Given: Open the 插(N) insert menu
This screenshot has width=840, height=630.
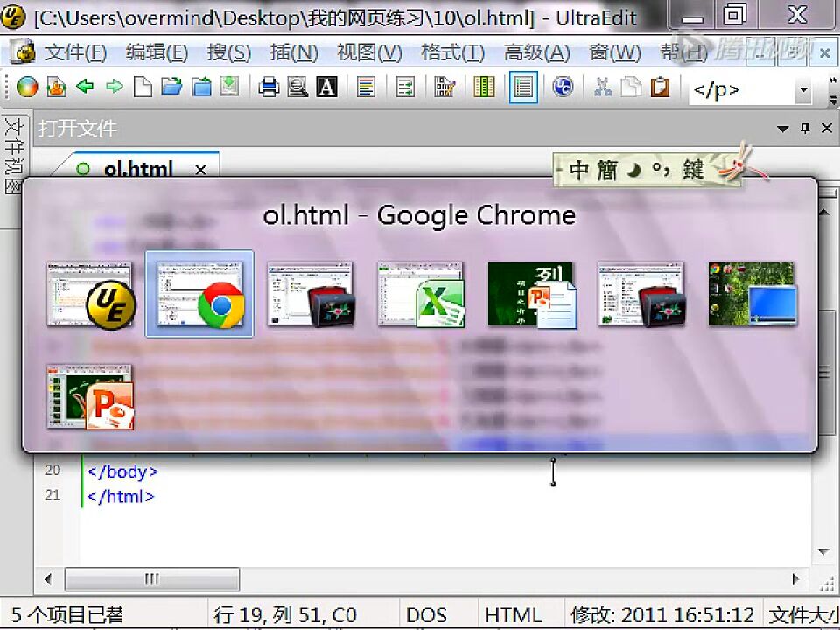Looking at the screenshot, I should tap(294, 52).
